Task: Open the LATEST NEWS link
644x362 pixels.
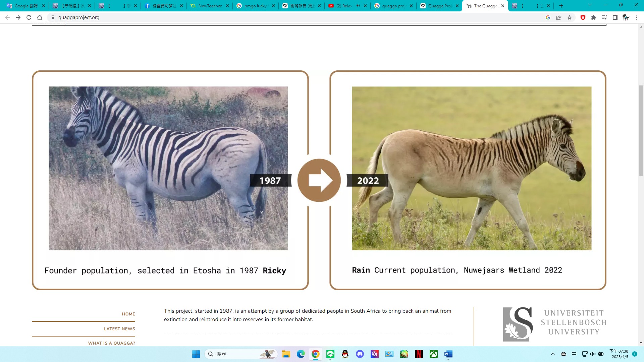Action: pos(119,329)
